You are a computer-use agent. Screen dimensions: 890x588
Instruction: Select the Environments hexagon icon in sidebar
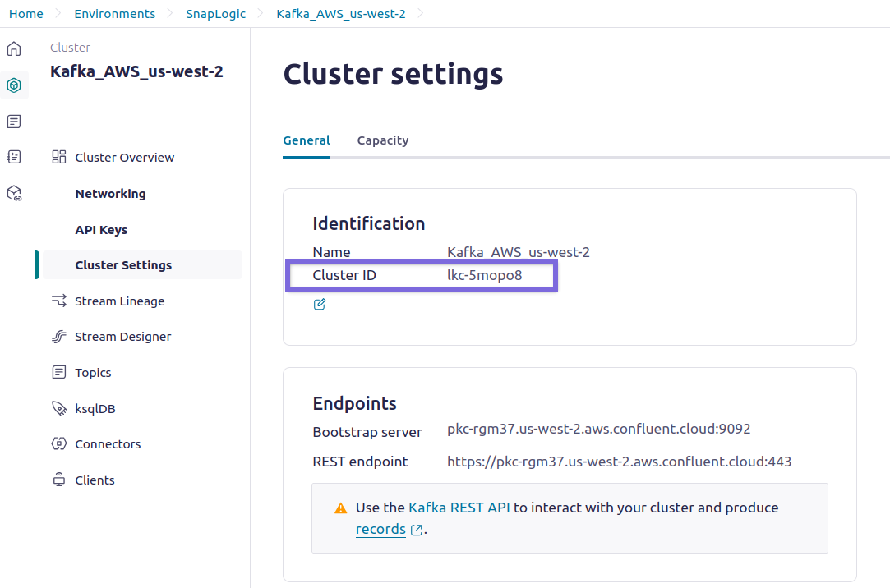point(13,85)
